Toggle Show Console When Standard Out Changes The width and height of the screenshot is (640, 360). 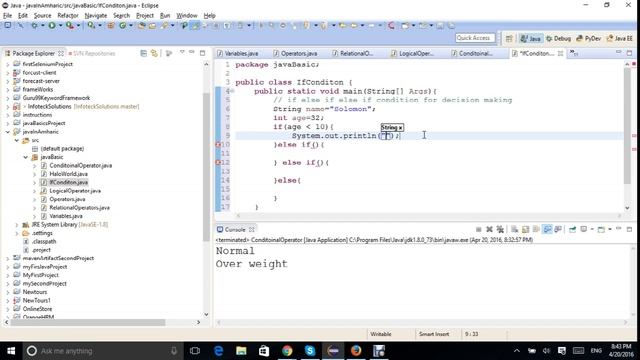(547, 229)
